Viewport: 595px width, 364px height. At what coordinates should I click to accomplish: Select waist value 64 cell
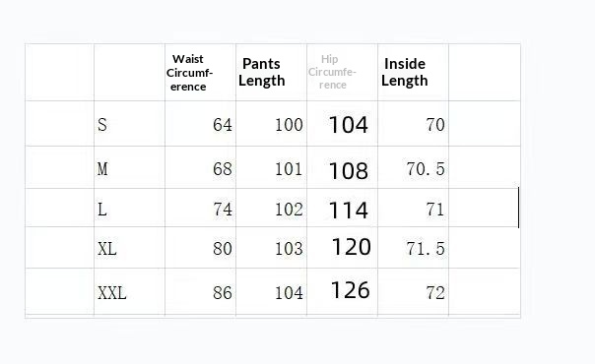click(x=200, y=124)
